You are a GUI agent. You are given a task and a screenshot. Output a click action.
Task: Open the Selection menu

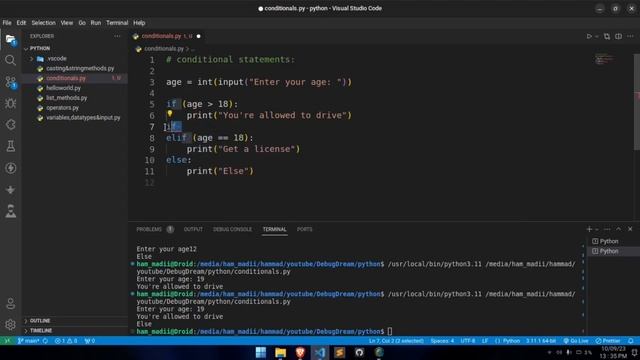pos(43,23)
